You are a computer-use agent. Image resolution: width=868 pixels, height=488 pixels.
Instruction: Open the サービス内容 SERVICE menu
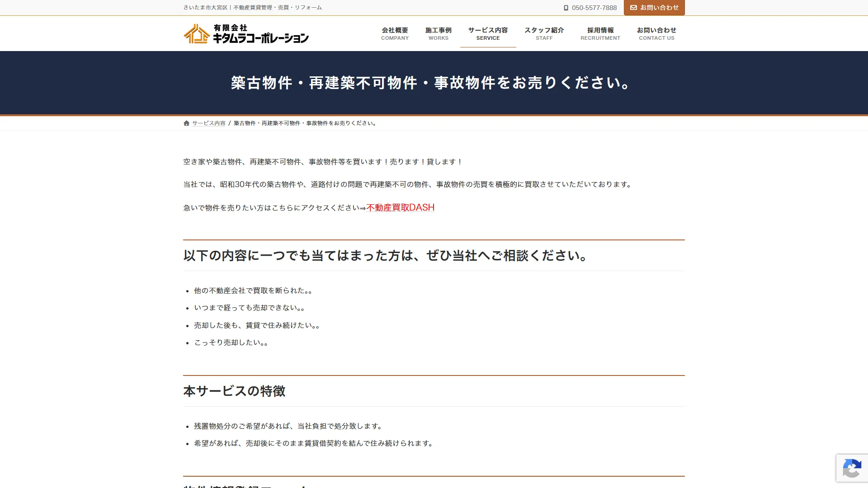(488, 33)
